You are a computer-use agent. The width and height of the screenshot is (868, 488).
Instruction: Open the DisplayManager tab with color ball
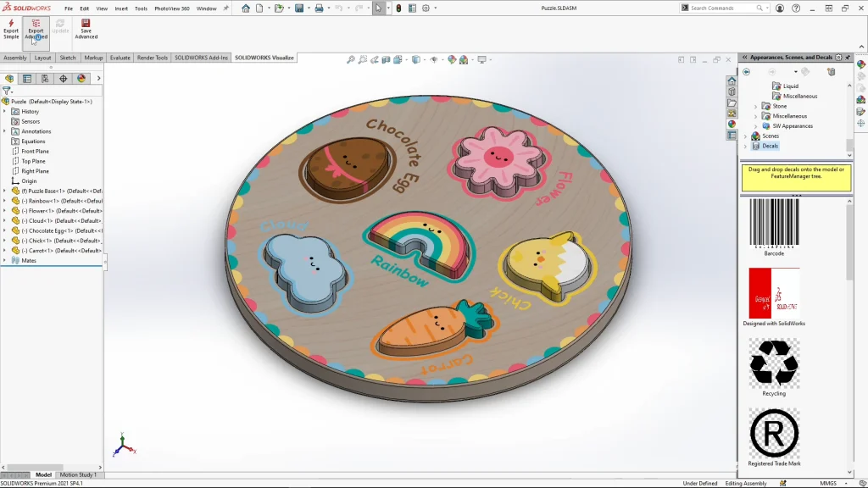81,78
